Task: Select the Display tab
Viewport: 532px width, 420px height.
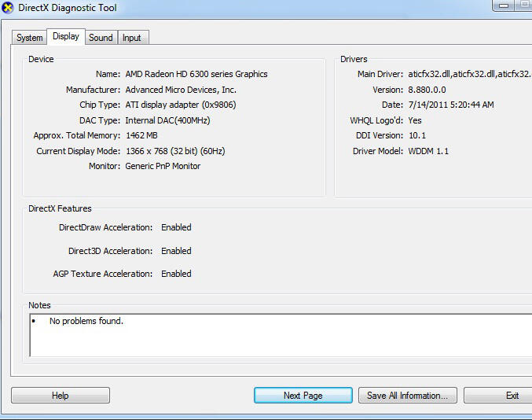Action: 66,36
